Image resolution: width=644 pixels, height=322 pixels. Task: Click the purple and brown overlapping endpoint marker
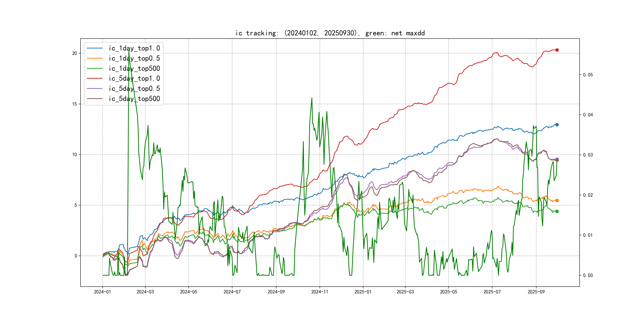(x=557, y=159)
